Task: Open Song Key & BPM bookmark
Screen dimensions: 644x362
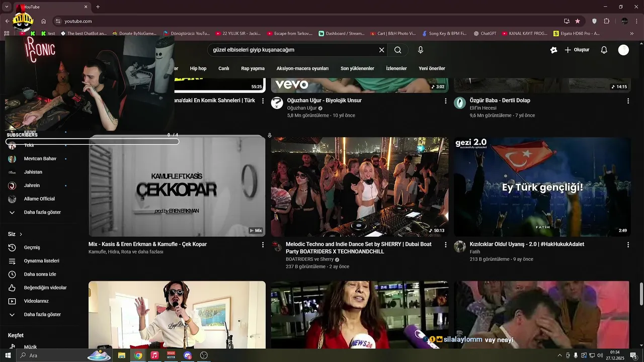Action: [444, 34]
